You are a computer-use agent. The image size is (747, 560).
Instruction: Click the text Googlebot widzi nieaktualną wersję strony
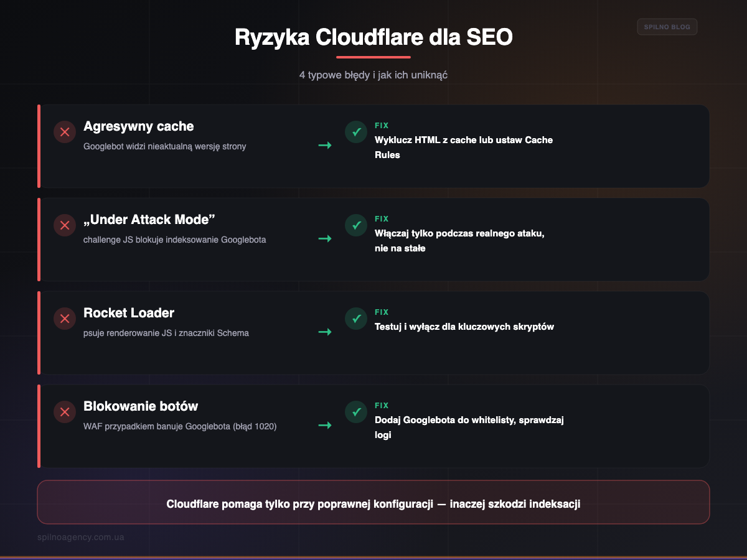[x=165, y=146]
